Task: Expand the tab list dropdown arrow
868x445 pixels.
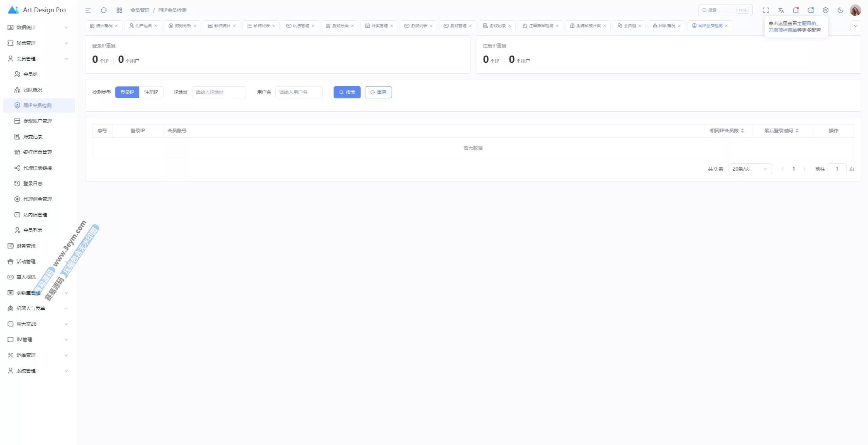Action: [x=856, y=26]
